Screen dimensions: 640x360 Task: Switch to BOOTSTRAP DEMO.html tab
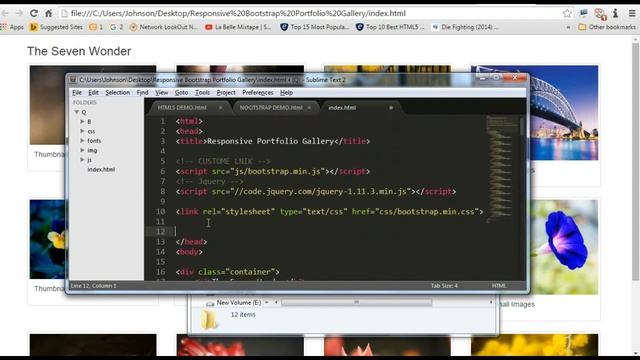[x=271, y=108]
